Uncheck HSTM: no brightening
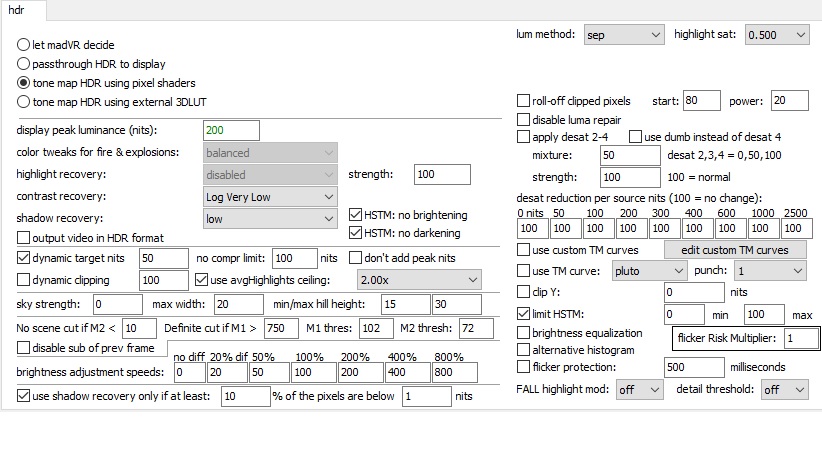 [x=356, y=215]
